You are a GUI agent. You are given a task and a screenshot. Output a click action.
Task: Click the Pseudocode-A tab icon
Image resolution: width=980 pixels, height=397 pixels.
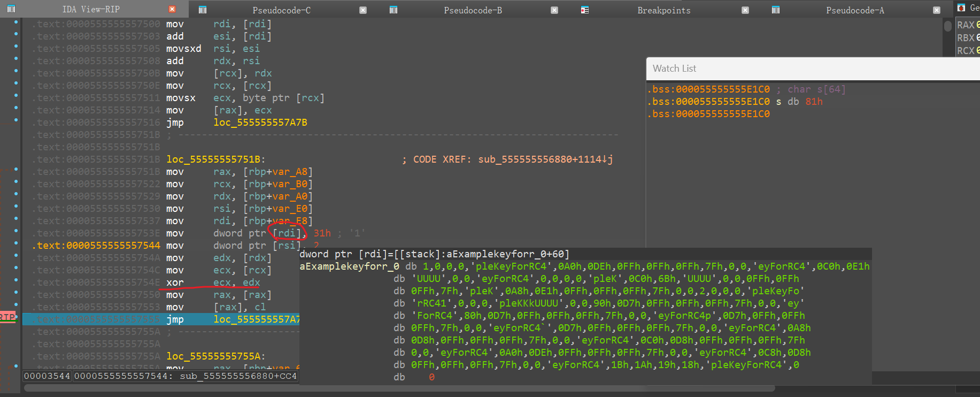(776, 10)
